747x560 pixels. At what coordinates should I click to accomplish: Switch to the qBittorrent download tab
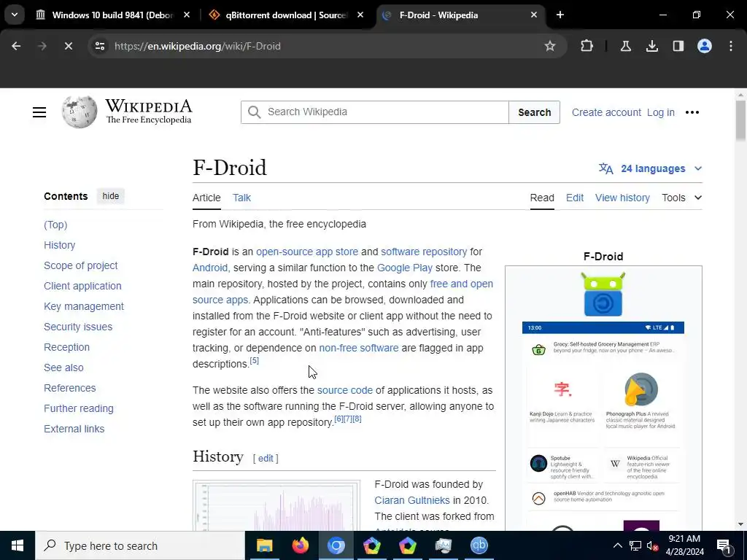coord(286,15)
